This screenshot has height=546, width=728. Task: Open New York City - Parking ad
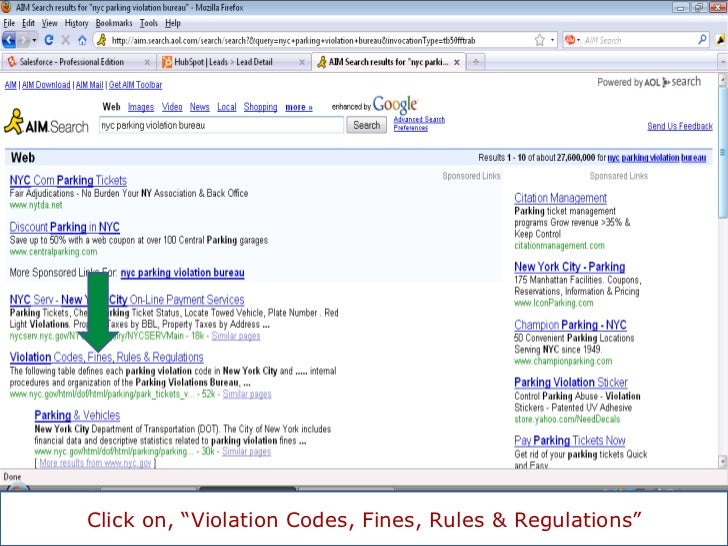570,267
